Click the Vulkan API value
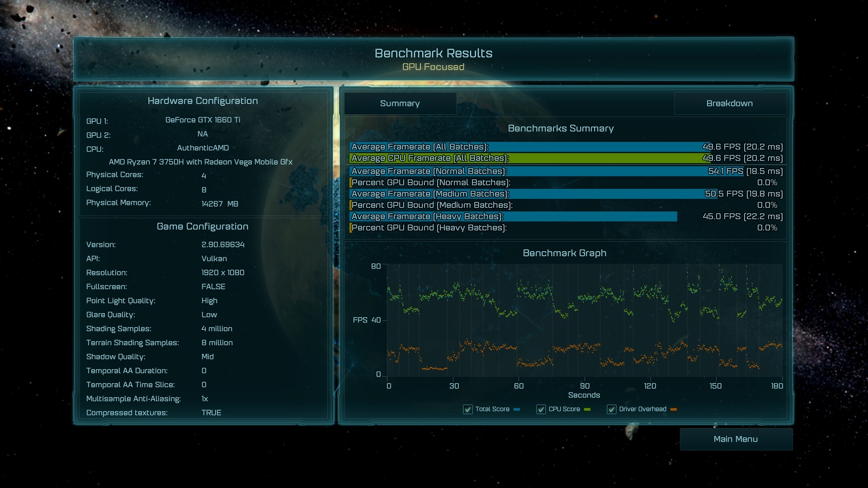The height and width of the screenshot is (488, 868). click(214, 258)
